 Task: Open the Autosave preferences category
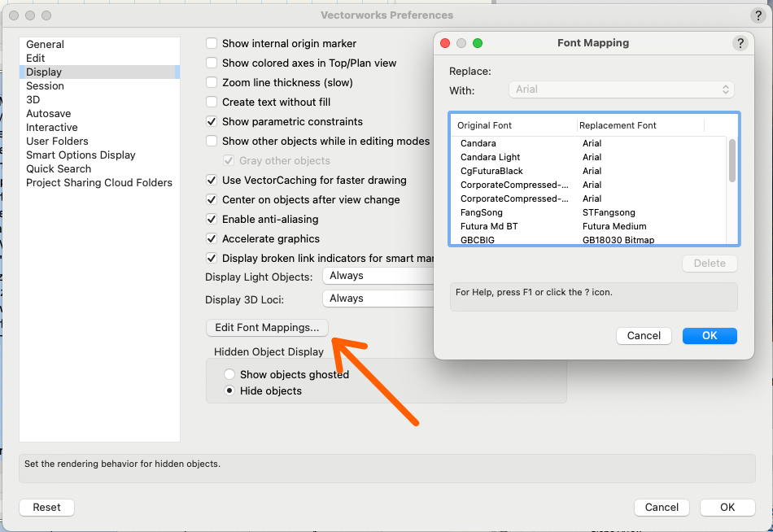pos(48,113)
